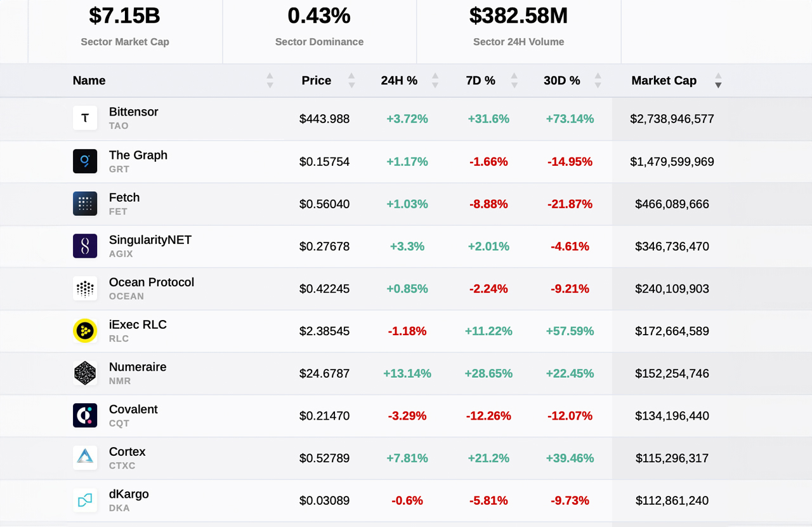
Task: Click the Numeraire NMR hexagon logo
Action: [85, 373]
